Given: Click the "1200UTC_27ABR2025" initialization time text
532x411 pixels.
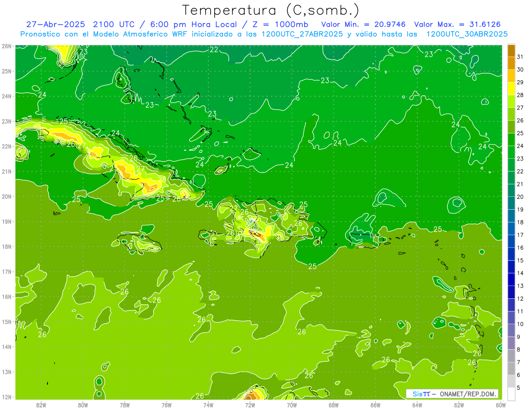Looking at the screenshot, I should pyautogui.click(x=303, y=34).
